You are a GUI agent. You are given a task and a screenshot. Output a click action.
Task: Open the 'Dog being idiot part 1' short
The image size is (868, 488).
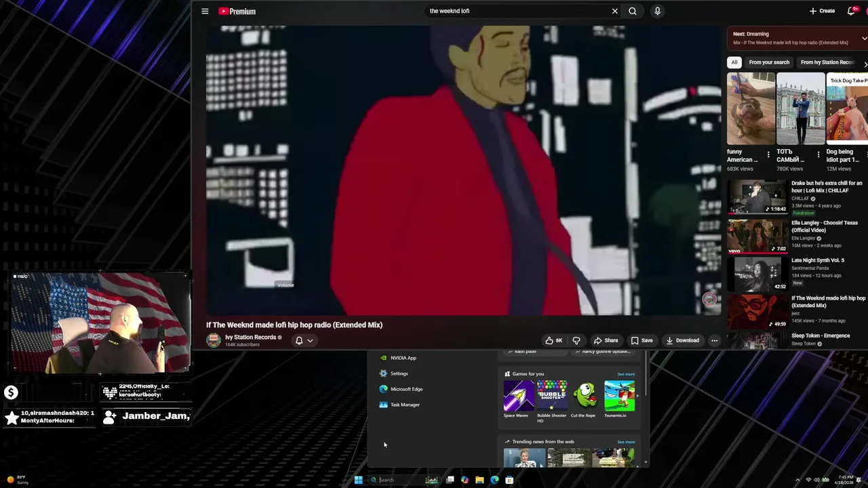[847, 108]
